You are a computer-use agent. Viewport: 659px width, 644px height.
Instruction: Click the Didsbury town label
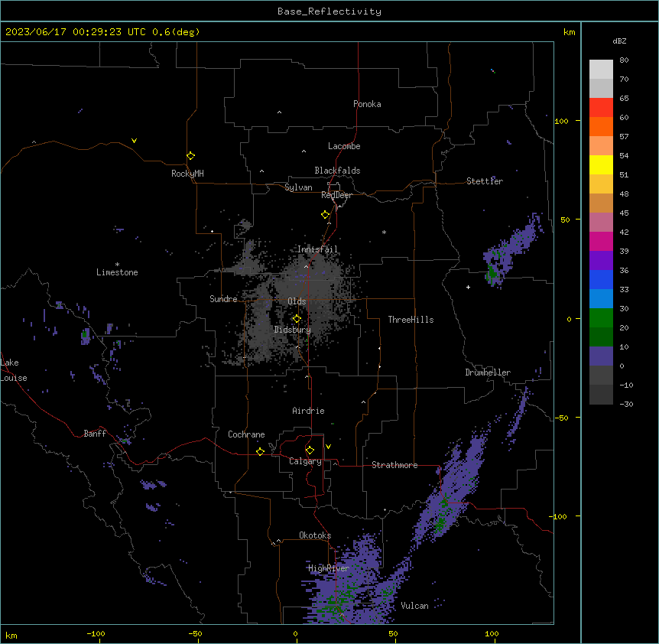[293, 330]
